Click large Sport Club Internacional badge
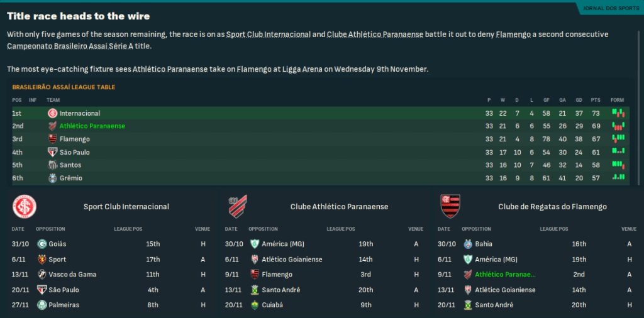This screenshot has height=318, width=644. pyautogui.click(x=25, y=206)
